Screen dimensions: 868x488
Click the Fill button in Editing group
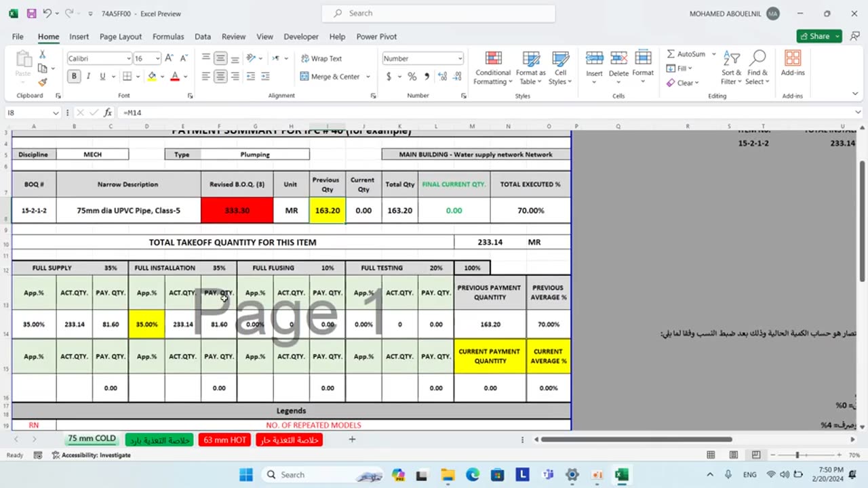(x=678, y=68)
